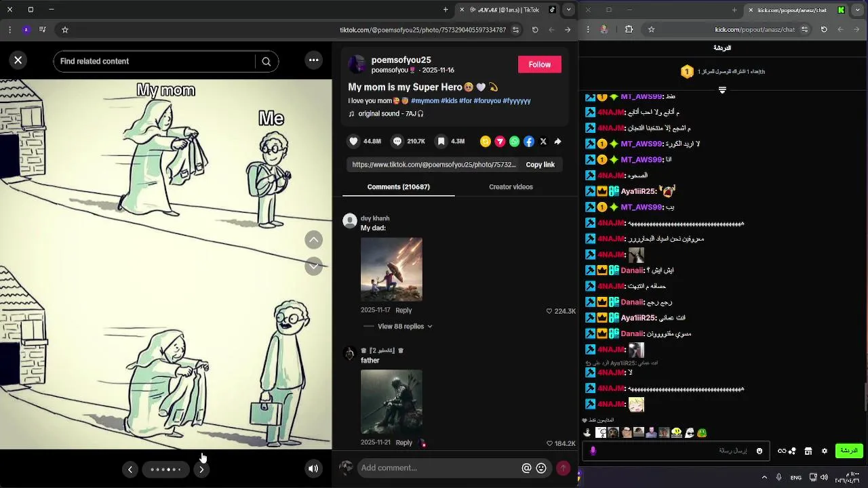Image resolution: width=868 pixels, height=488 pixels.
Task: Reload the TikTok browser page
Action: [535, 30]
